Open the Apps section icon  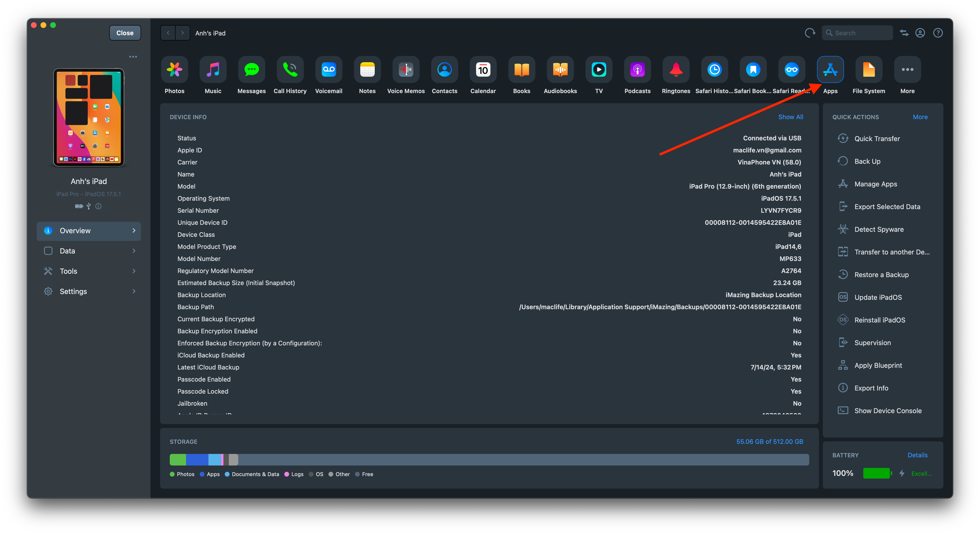point(830,70)
